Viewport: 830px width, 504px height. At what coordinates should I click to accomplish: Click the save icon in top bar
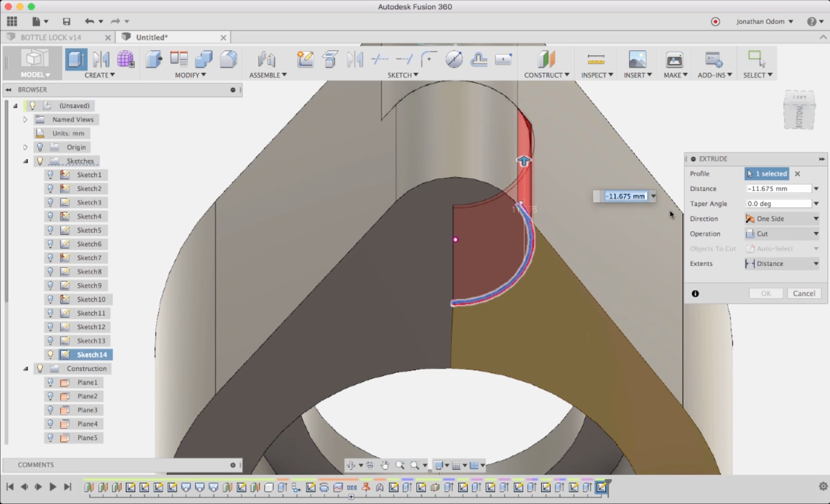pos(66,22)
